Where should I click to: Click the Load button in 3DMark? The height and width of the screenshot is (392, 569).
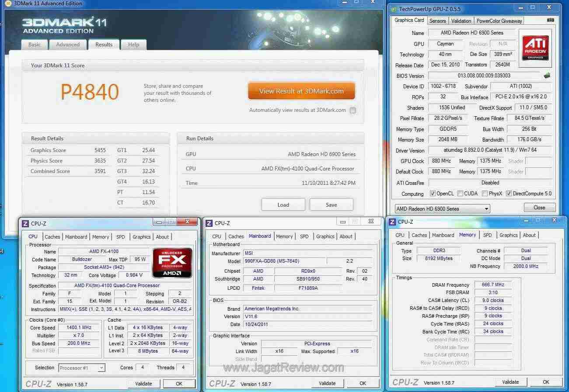pos(283,205)
